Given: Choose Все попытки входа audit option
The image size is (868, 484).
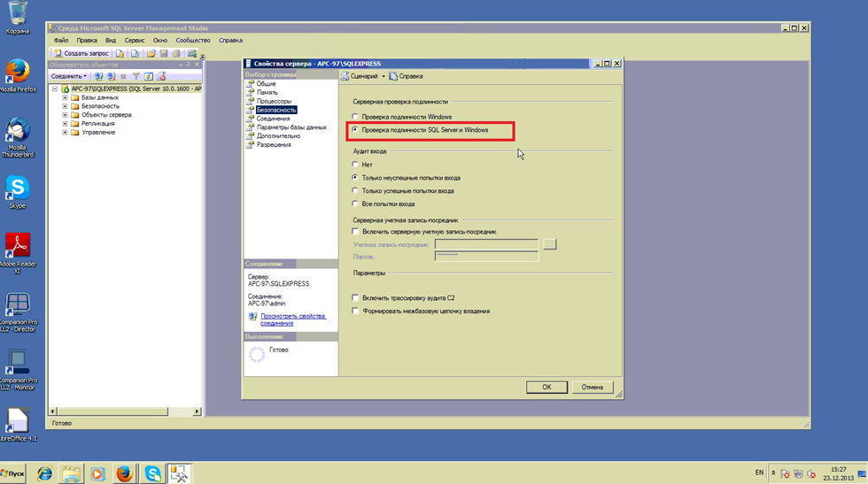Looking at the screenshot, I should tap(356, 204).
